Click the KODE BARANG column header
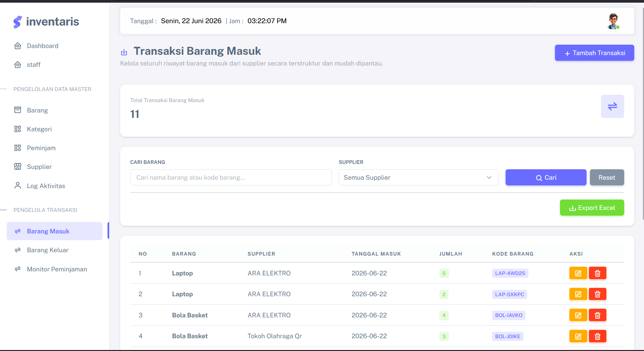 point(513,254)
